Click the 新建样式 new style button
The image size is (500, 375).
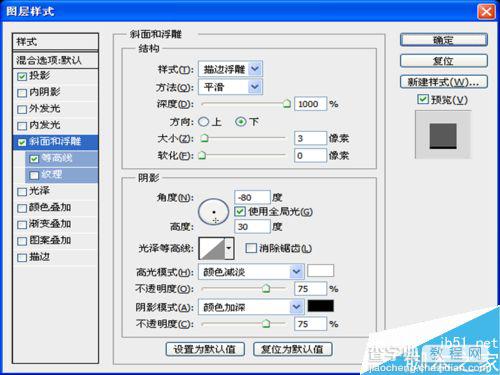(x=444, y=82)
